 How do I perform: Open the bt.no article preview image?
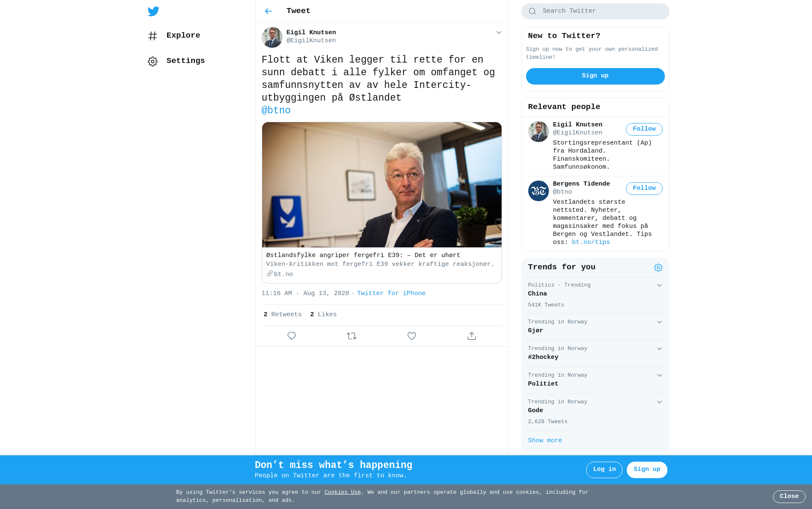pos(381,185)
